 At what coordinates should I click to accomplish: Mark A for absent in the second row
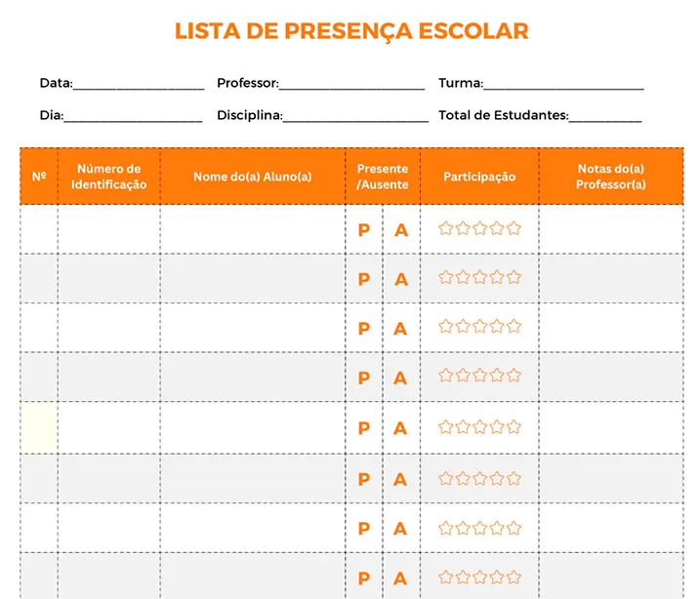401,280
